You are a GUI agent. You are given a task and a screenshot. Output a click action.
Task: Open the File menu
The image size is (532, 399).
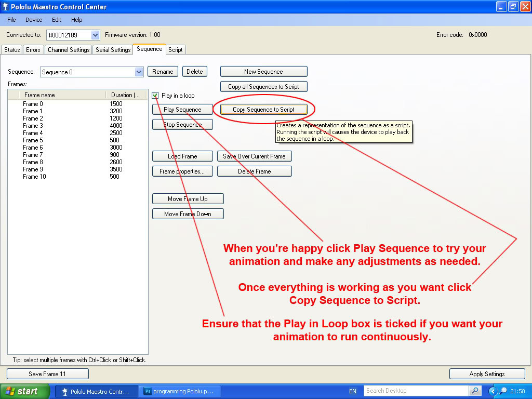tap(11, 20)
